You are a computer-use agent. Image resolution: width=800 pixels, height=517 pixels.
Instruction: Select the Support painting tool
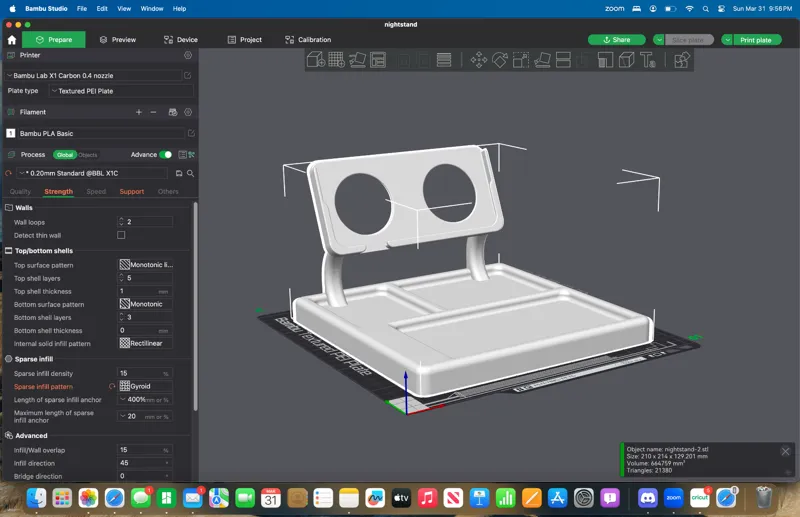605,60
